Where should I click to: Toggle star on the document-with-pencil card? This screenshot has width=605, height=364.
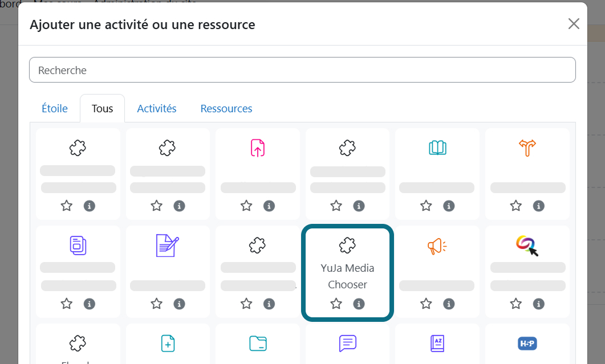(156, 304)
